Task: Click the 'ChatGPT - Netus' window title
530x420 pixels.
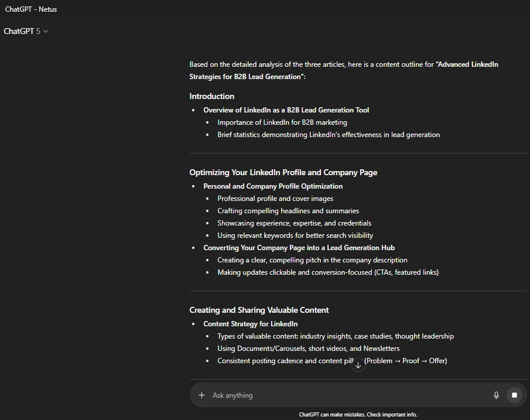Action: pos(31,9)
